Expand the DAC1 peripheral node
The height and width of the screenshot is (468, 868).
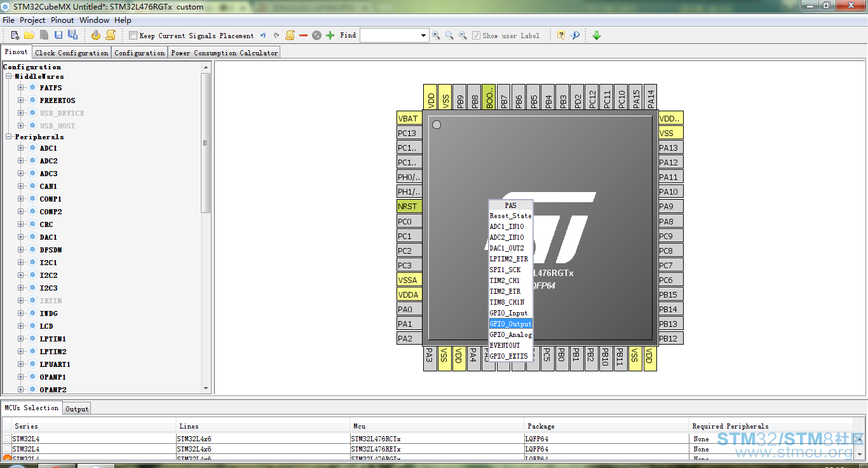pyautogui.click(x=21, y=237)
